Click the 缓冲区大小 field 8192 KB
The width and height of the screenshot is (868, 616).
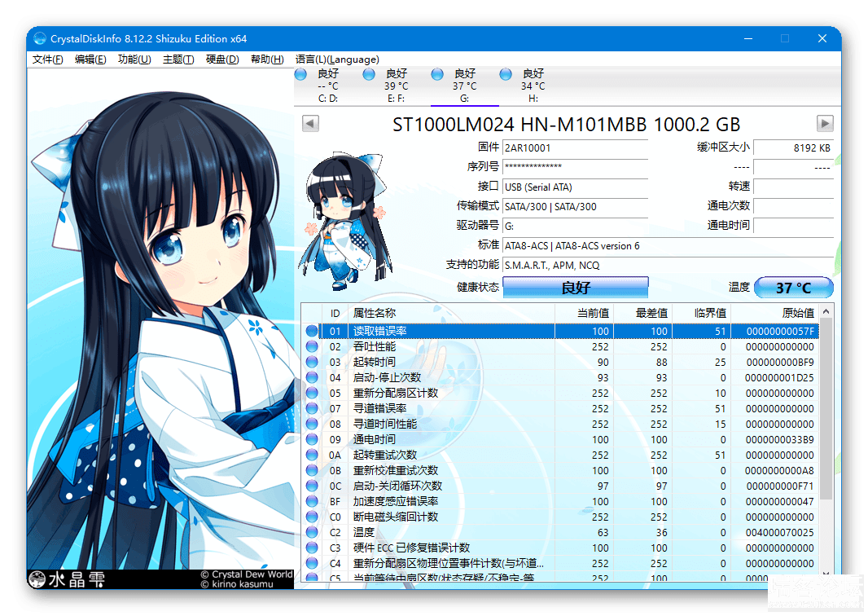pos(793,148)
